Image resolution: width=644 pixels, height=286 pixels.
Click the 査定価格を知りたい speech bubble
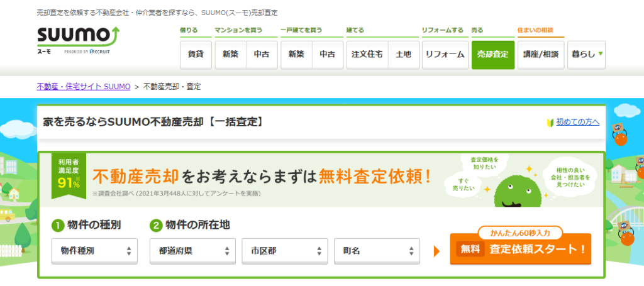484,163
